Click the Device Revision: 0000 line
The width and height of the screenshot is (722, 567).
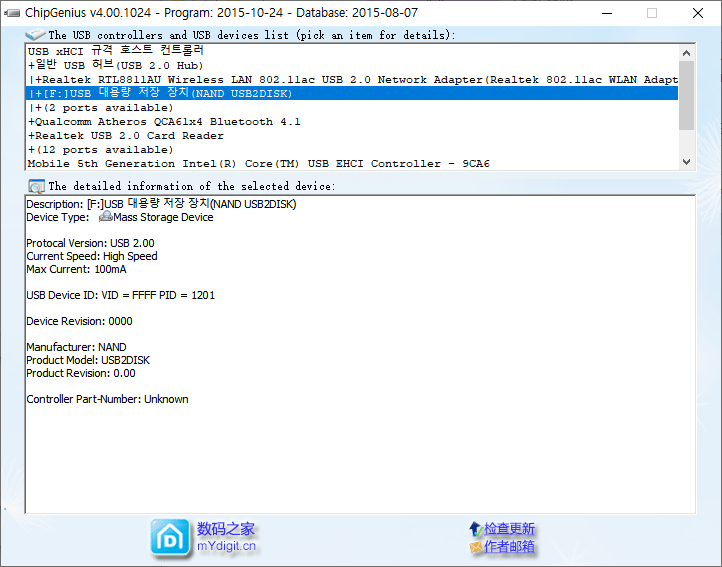(79, 321)
